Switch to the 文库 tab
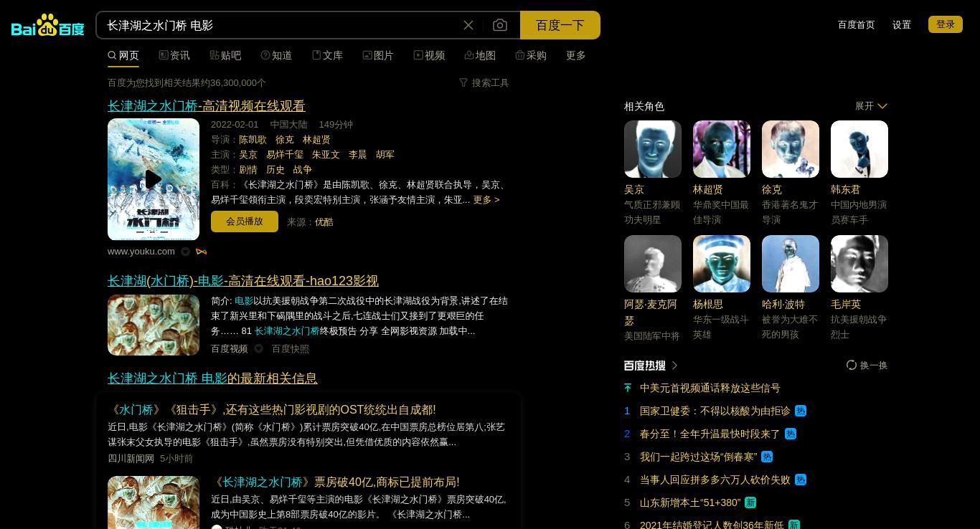This screenshot has width=980, height=529. pyautogui.click(x=327, y=55)
